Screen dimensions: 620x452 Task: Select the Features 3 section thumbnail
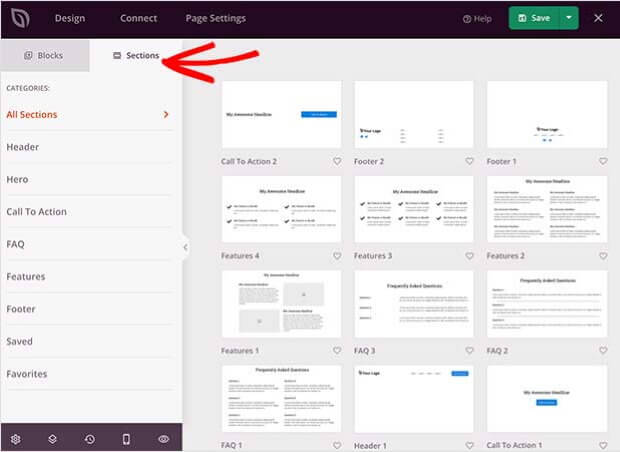[x=414, y=209]
